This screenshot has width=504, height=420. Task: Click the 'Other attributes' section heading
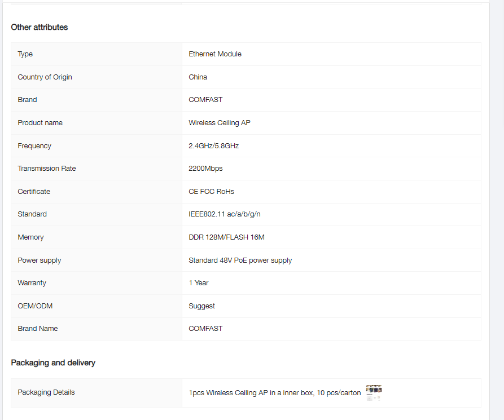(x=40, y=27)
